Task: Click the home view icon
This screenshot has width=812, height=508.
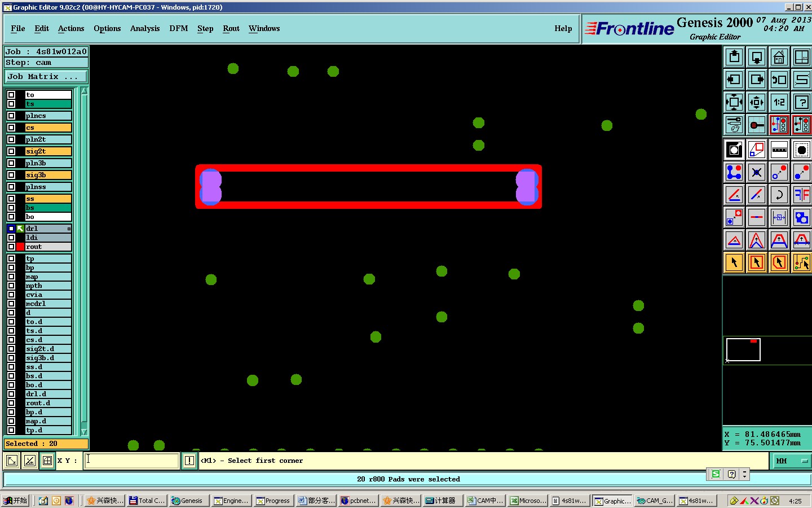Action: tap(779, 57)
